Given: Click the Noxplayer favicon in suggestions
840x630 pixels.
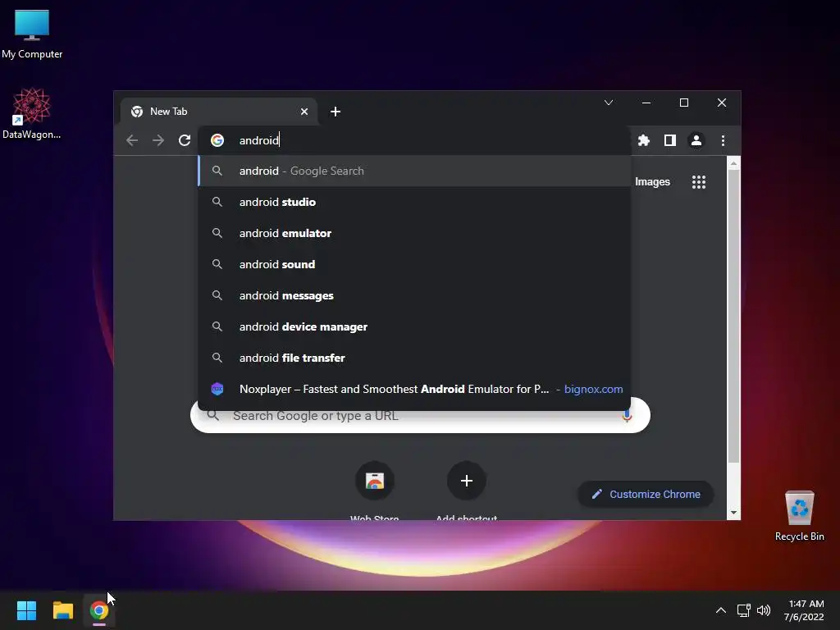Looking at the screenshot, I should (217, 389).
